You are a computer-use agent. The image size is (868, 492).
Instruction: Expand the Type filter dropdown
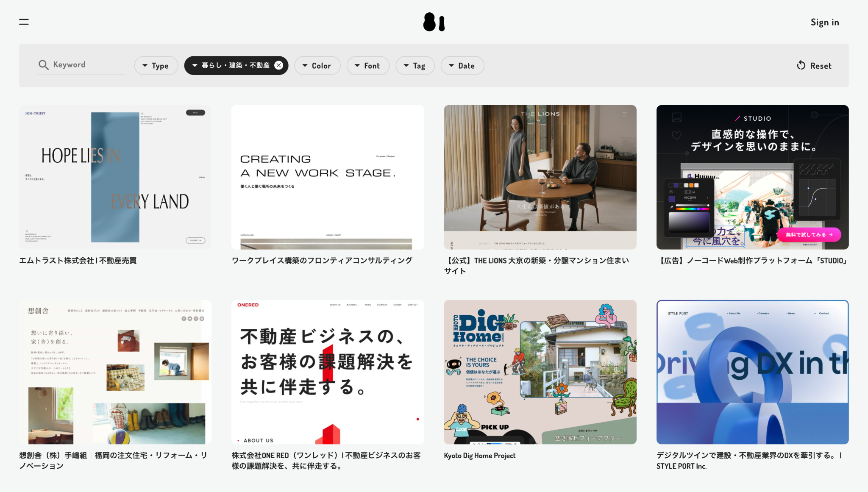click(x=156, y=66)
